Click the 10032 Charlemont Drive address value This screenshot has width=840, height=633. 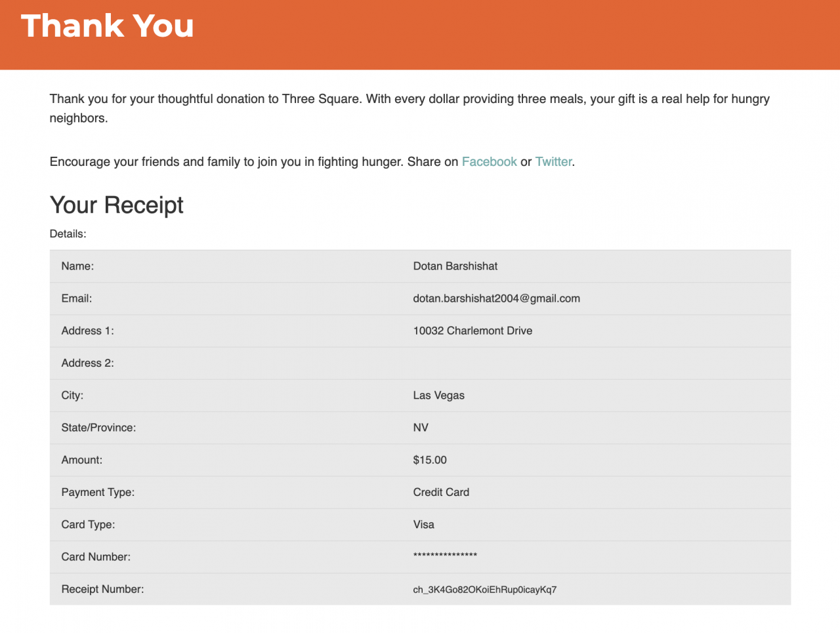pyautogui.click(x=472, y=331)
